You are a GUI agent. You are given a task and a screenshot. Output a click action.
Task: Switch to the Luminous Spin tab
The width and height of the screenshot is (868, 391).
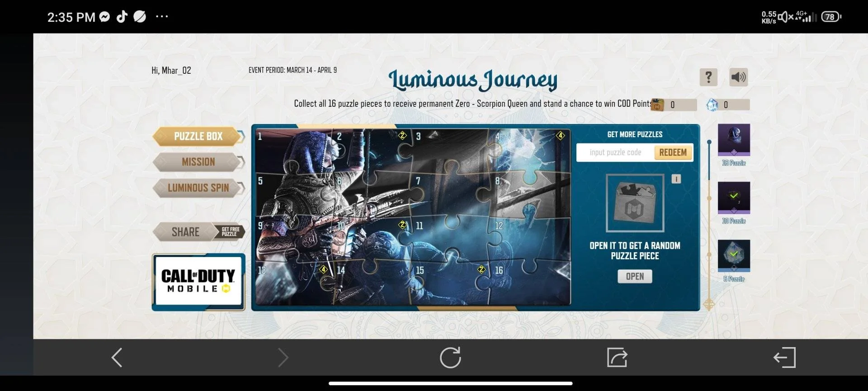point(198,188)
